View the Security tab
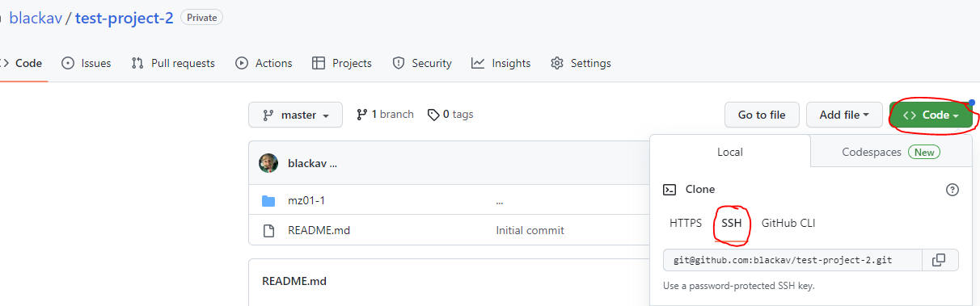The image size is (980, 306). [x=421, y=63]
